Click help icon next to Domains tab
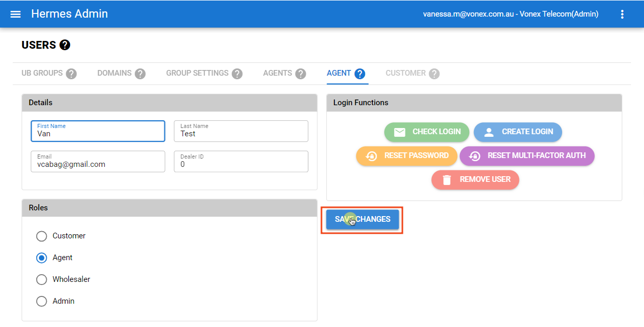Viewport: 644px width, 327px height. (x=140, y=74)
